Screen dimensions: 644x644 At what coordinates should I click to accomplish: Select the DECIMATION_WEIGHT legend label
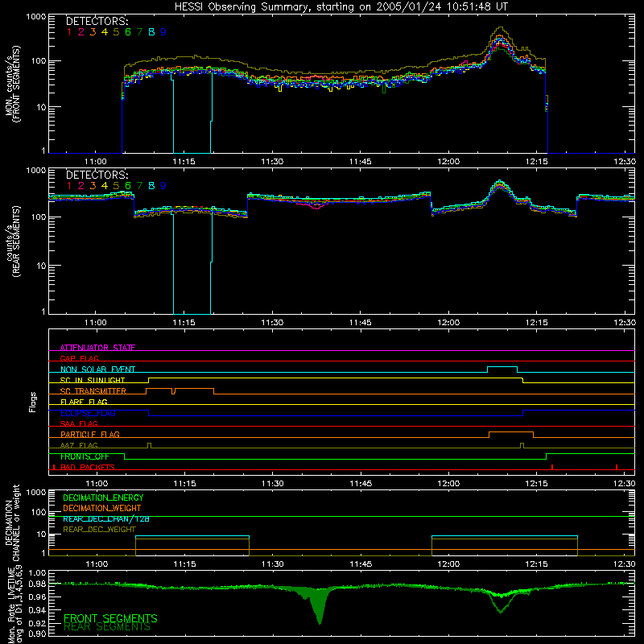[102, 508]
